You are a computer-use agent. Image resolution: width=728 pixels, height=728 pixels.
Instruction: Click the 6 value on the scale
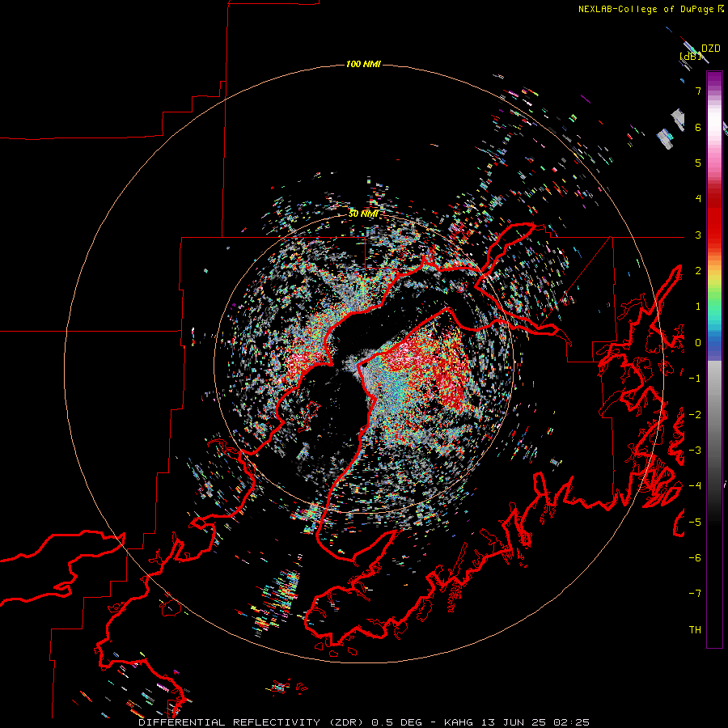(698, 127)
